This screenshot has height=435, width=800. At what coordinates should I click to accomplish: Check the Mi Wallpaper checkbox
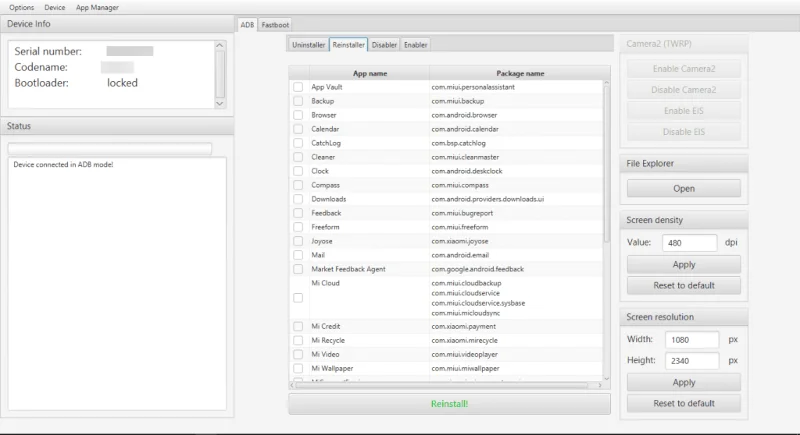298,368
